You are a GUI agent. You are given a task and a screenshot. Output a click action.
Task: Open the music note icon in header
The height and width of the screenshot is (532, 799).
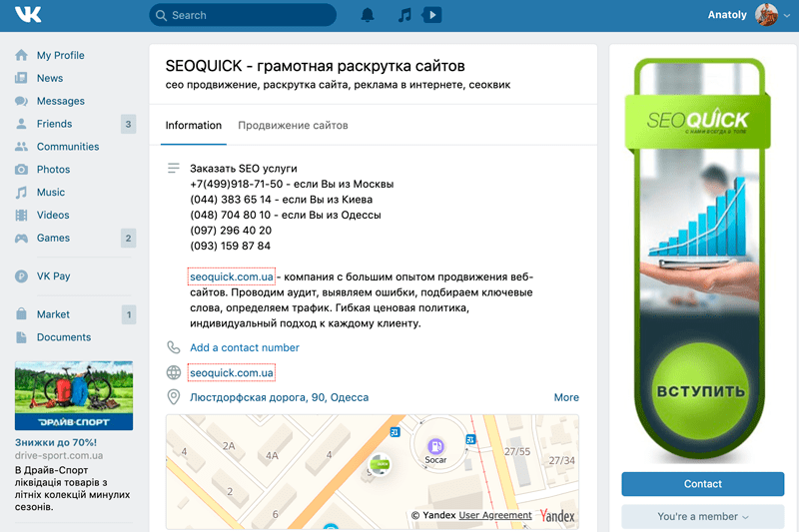[404, 15]
